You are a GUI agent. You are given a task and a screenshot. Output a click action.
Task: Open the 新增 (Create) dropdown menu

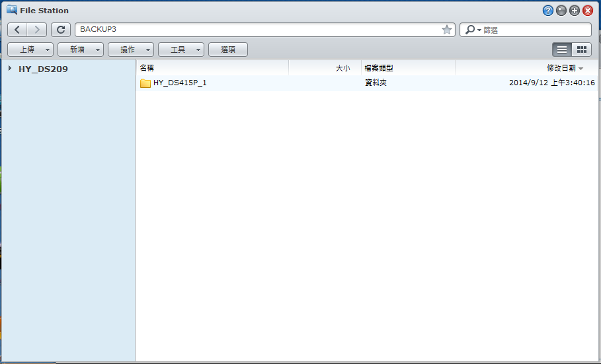tap(81, 50)
